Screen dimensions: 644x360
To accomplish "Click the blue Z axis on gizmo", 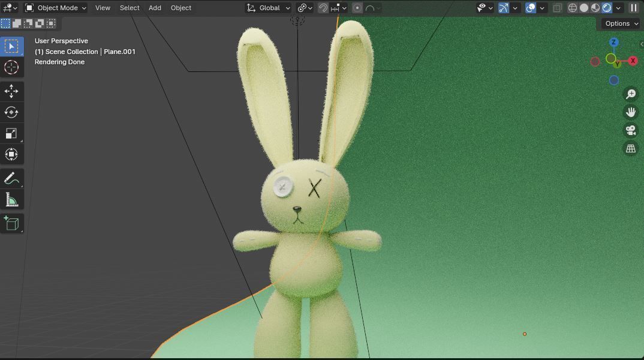I will click(613, 42).
